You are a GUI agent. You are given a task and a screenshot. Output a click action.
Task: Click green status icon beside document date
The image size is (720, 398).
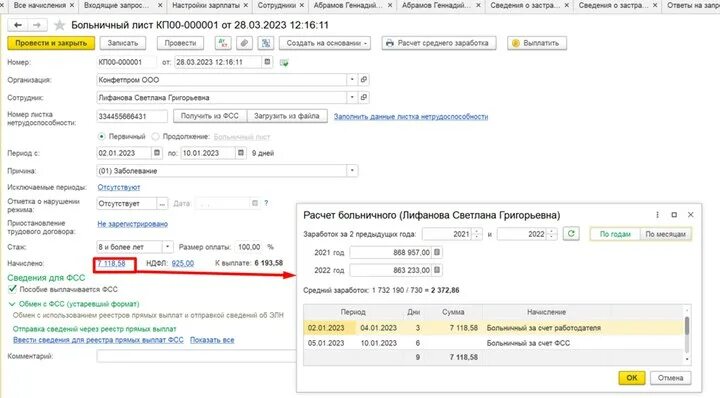point(284,62)
